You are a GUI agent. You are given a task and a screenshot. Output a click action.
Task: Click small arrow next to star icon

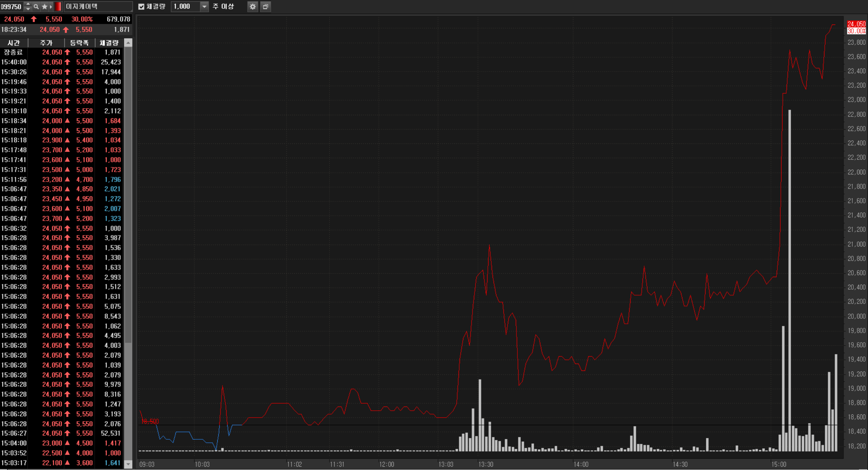[51, 6]
